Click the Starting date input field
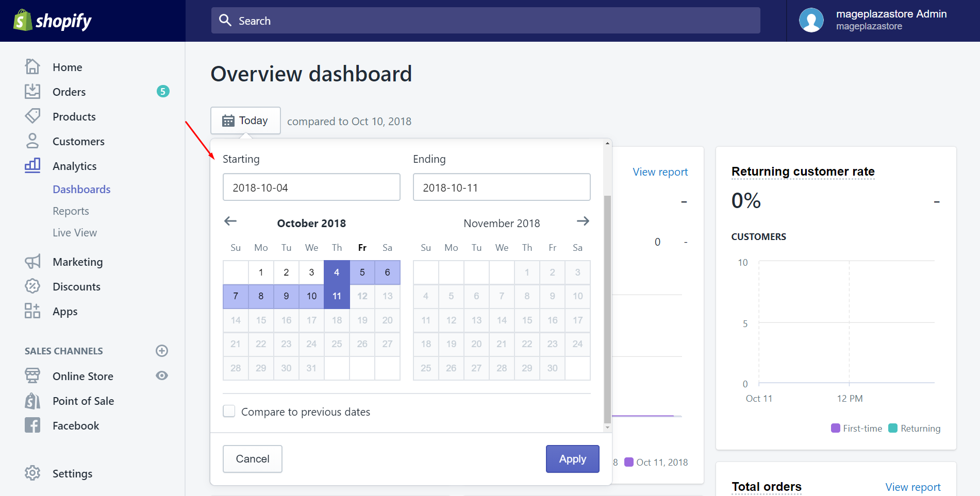The width and height of the screenshot is (980, 496). (x=311, y=187)
